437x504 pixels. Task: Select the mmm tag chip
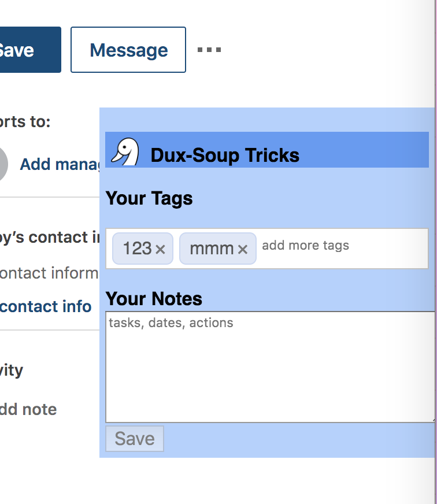click(x=218, y=249)
